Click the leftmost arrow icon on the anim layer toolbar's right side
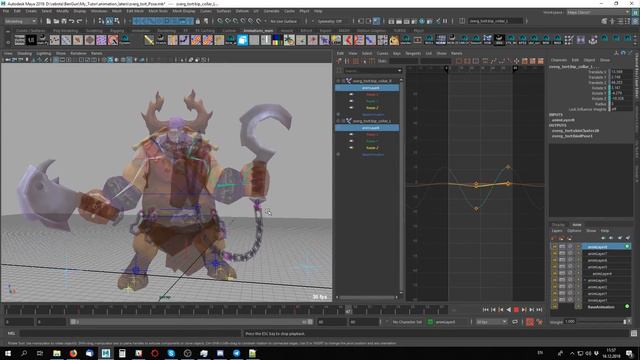This screenshot has height=360, width=640. [603, 238]
